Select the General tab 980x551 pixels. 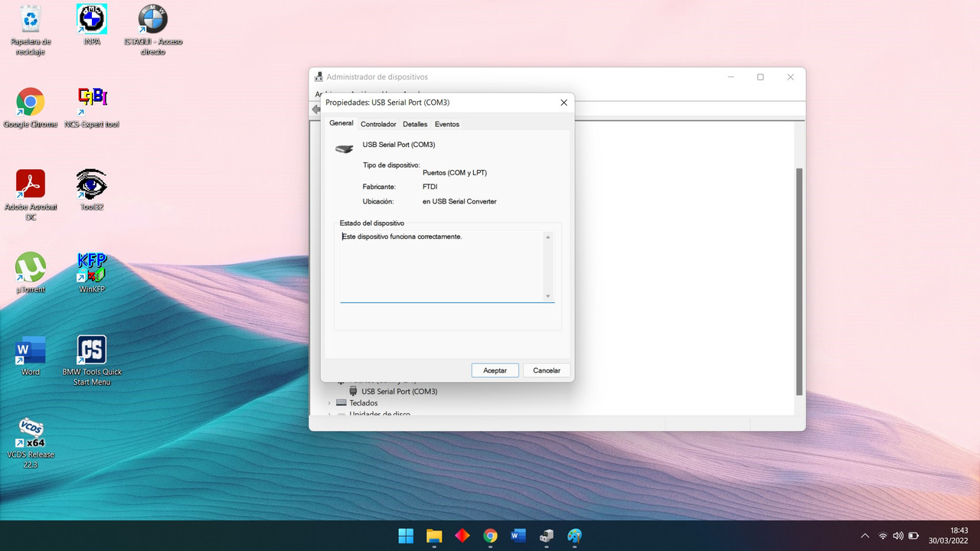click(x=341, y=123)
